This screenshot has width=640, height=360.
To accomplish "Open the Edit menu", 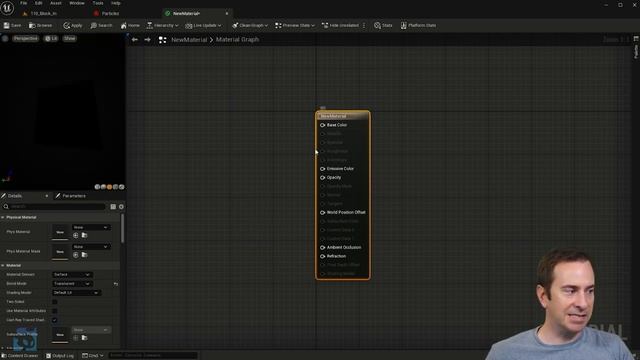I will 38,3.
